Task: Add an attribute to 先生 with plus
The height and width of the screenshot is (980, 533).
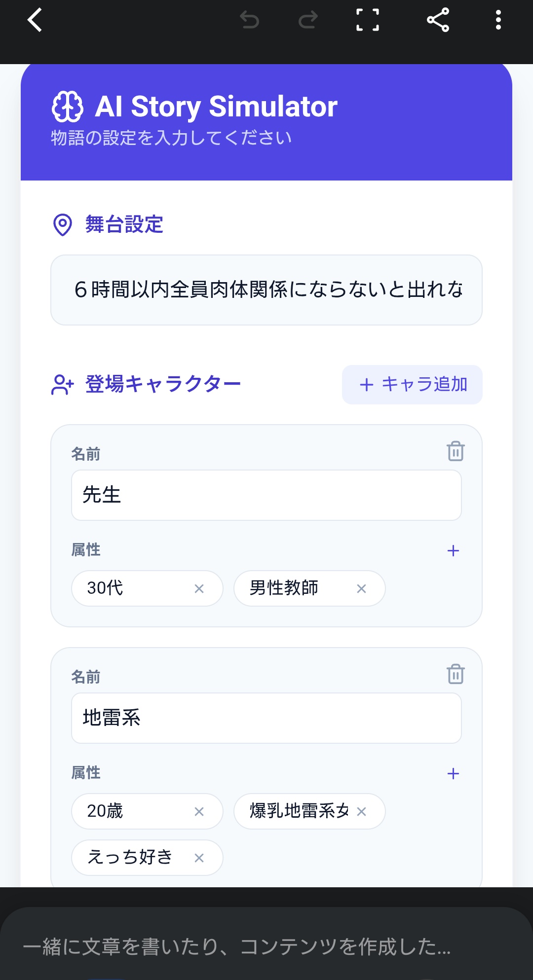Action: point(453,550)
